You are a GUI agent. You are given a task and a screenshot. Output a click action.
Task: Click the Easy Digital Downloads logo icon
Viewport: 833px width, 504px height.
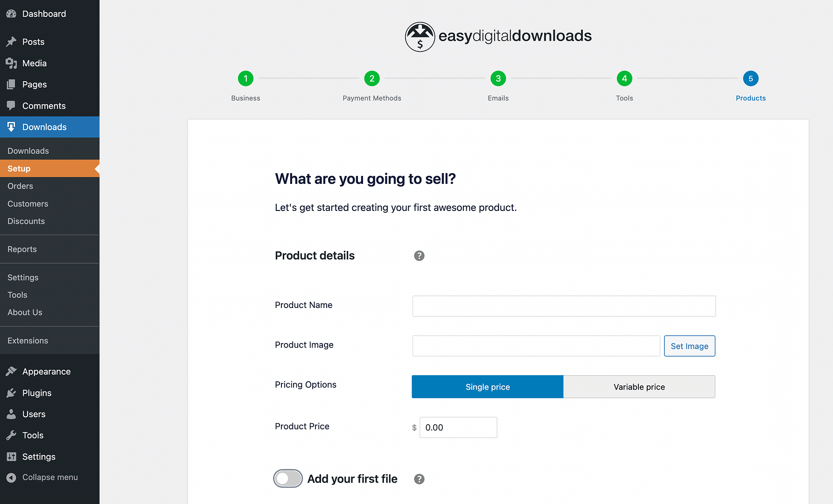tap(420, 36)
